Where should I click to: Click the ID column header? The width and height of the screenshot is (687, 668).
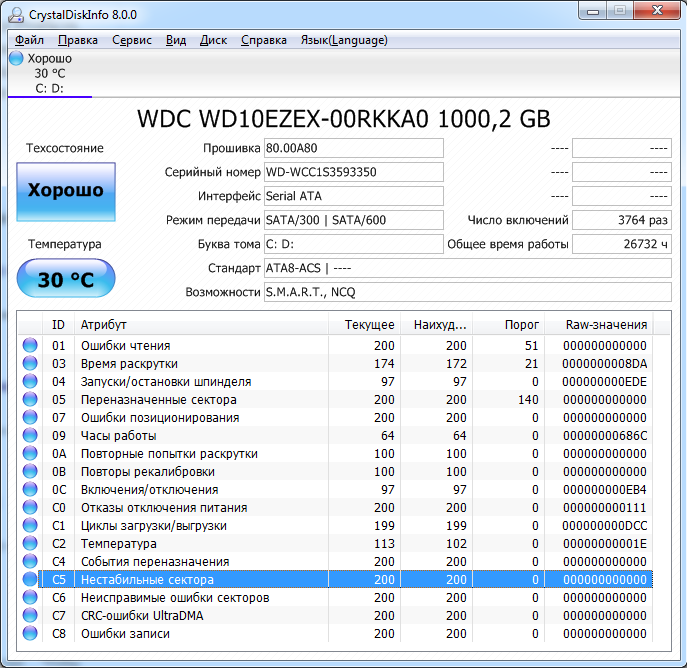click(x=58, y=325)
